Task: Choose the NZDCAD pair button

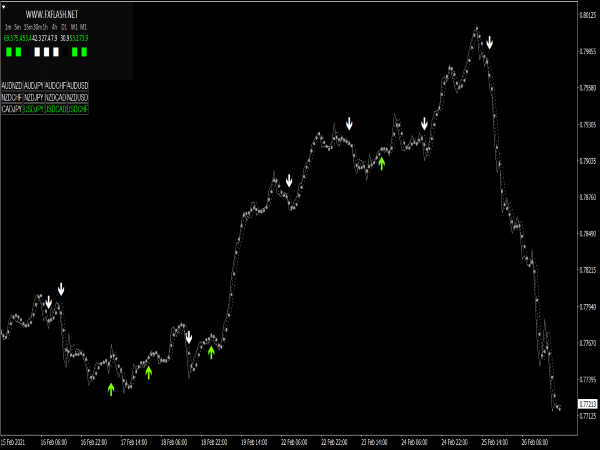Action: point(55,98)
